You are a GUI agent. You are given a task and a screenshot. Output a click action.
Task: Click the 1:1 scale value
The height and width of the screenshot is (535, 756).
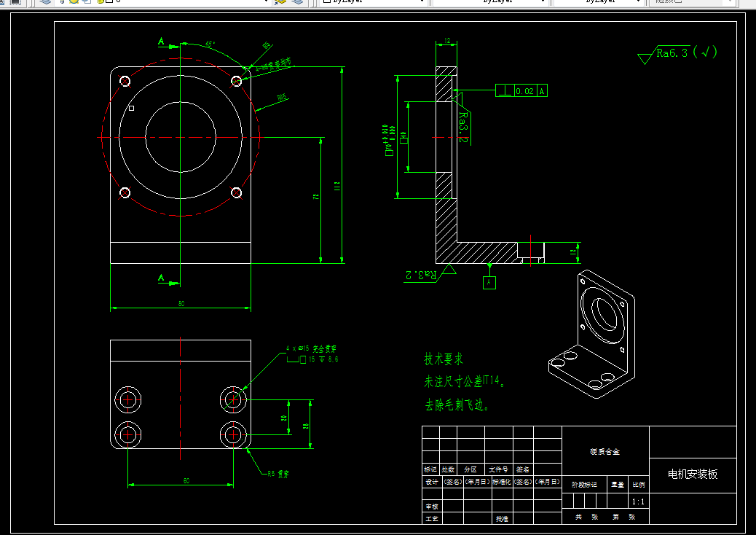[638, 501]
